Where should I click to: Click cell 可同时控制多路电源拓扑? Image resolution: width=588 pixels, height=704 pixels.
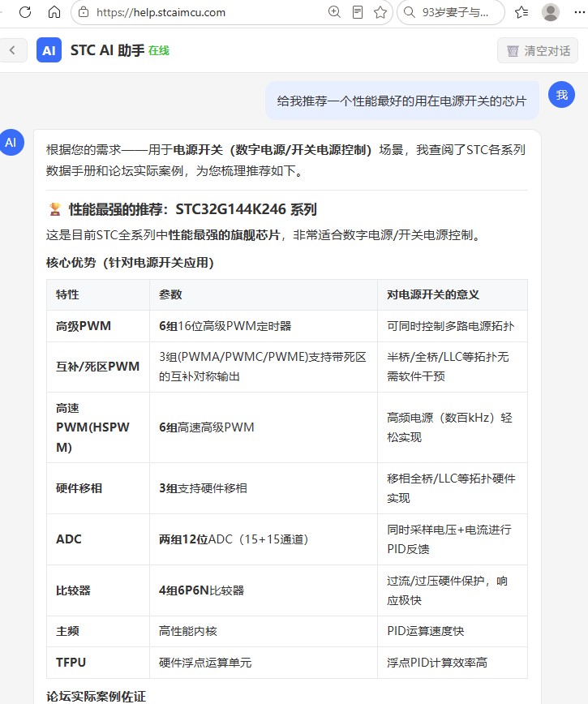pos(453,326)
